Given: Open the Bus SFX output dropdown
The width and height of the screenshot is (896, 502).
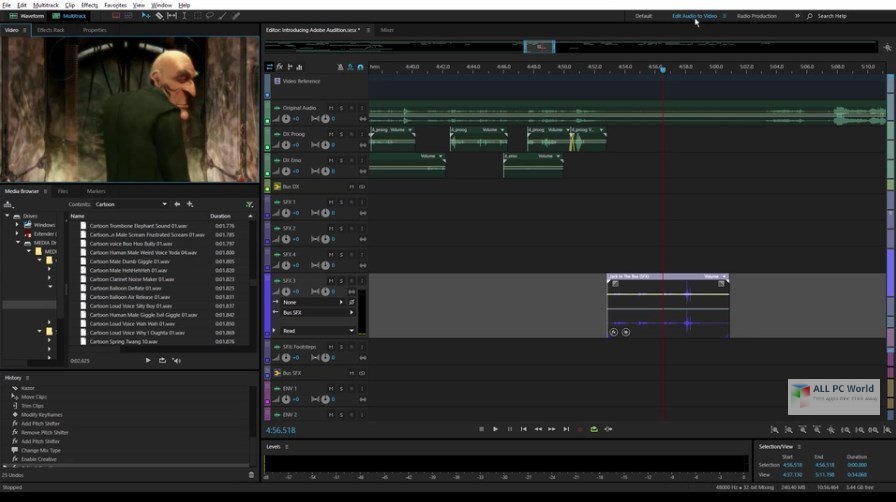Looking at the screenshot, I should point(318,313).
